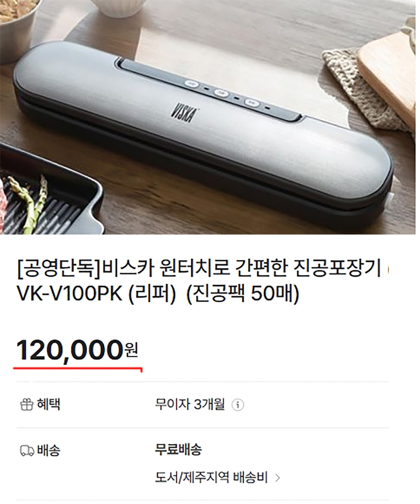Click the delivery truck icon beside 배송
420x504 pixels.
point(26,450)
